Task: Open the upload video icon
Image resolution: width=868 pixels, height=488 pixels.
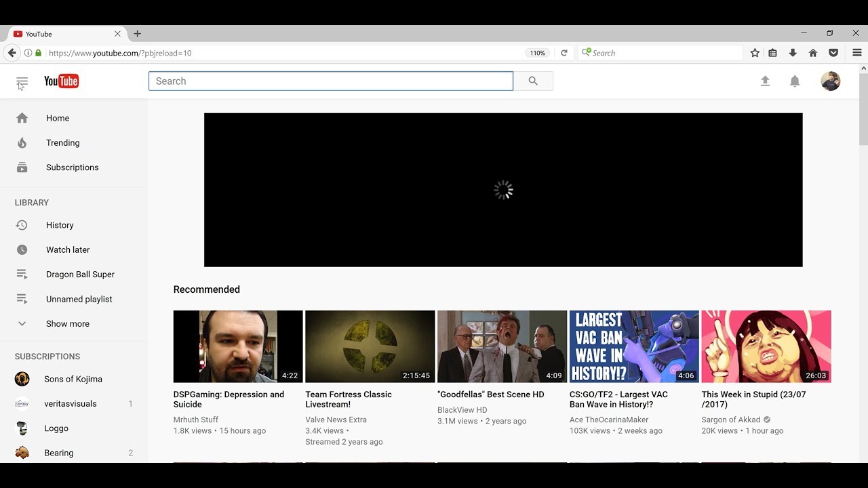Action: coord(765,81)
